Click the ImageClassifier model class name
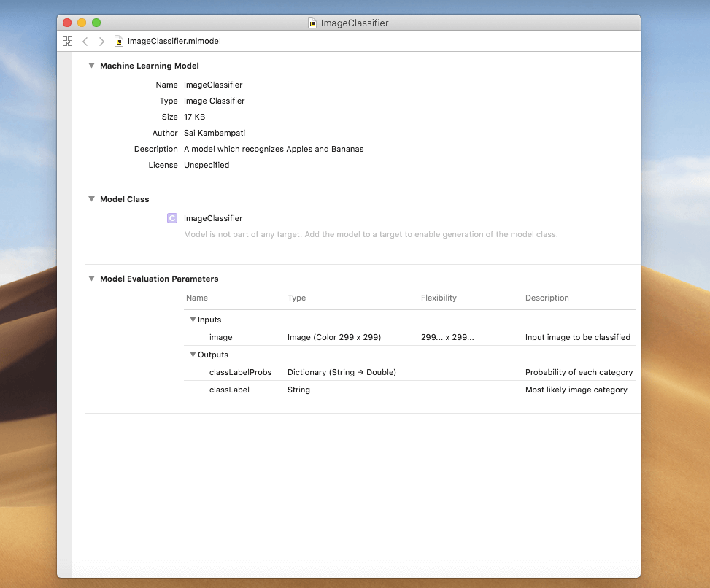This screenshot has width=710, height=588. pos(213,218)
